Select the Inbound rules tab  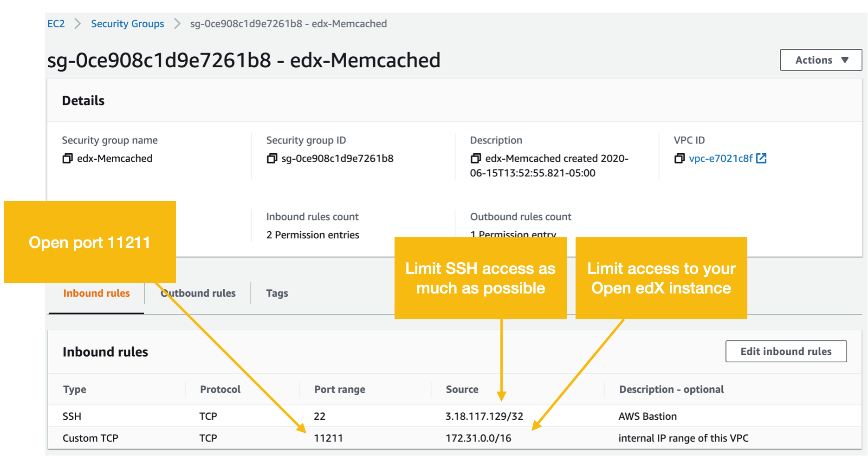(96, 293)
